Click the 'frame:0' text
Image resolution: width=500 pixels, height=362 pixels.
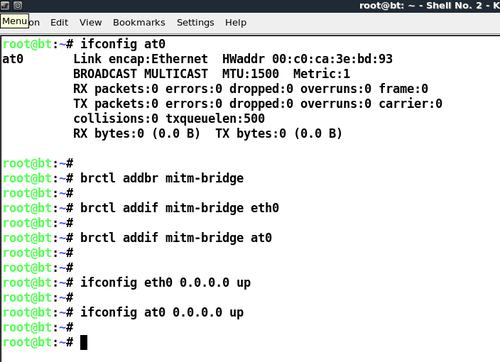(x=403, y=89)
